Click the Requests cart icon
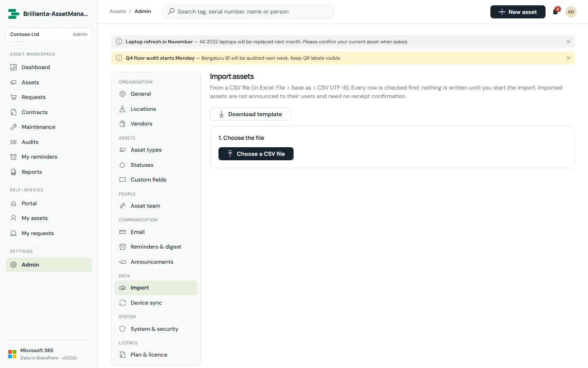588x368 pixels. click(x=13, y=97)
